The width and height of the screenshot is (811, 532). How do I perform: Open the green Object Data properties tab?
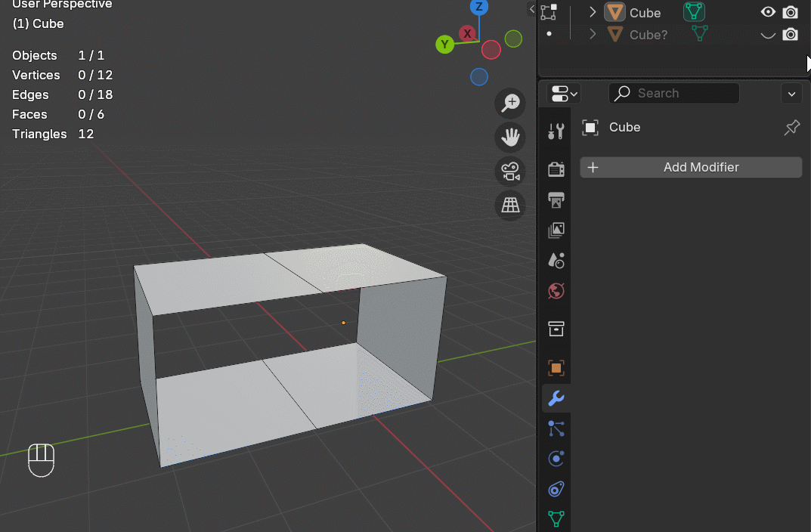point(556,519)
